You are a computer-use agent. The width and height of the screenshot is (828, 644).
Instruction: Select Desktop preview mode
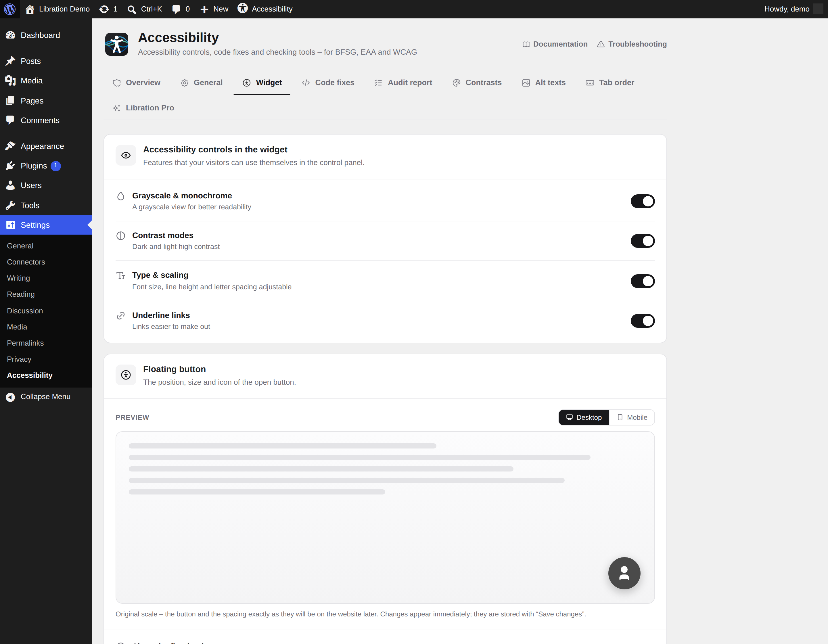tap(584, 417)
